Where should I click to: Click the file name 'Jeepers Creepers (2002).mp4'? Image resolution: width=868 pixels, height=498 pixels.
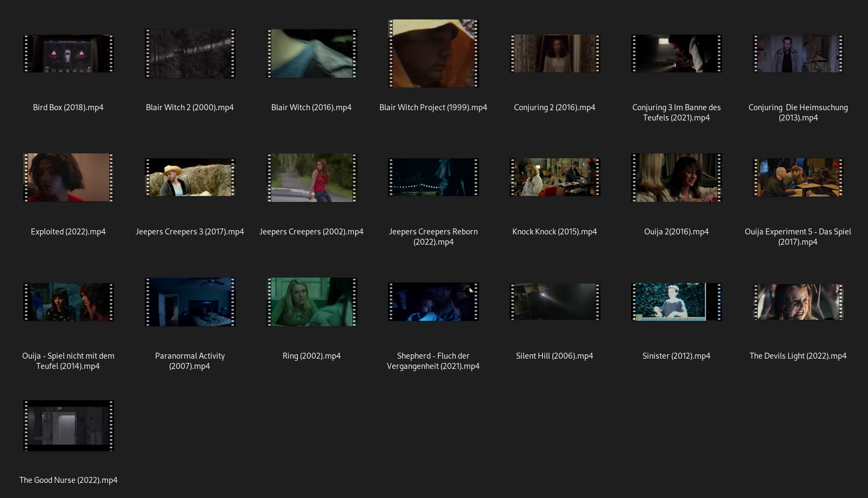tap(311, 232)
